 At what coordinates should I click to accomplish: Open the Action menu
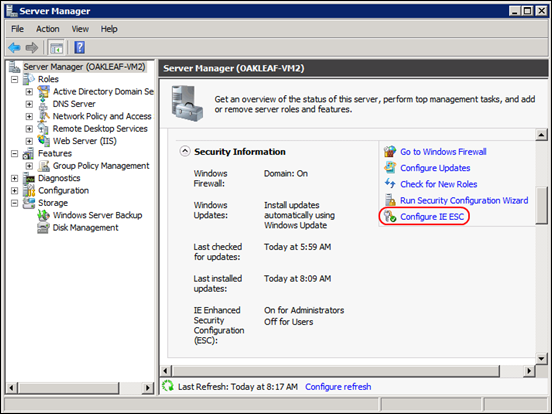click(x=48, y=29)
